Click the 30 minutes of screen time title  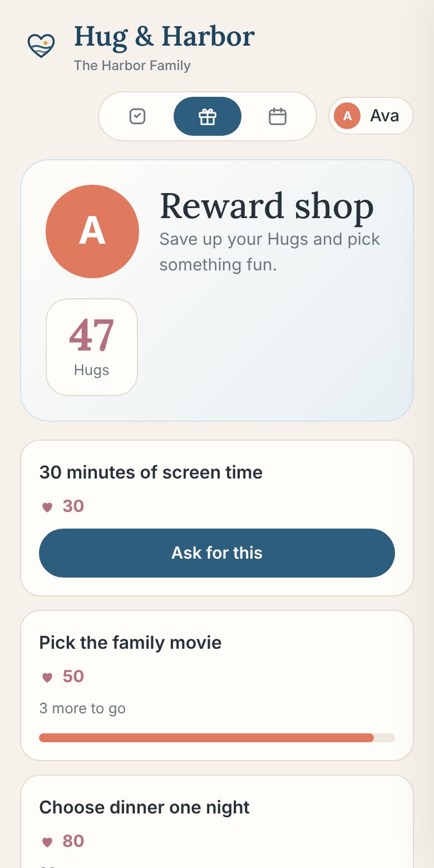(x=151, y=472)
